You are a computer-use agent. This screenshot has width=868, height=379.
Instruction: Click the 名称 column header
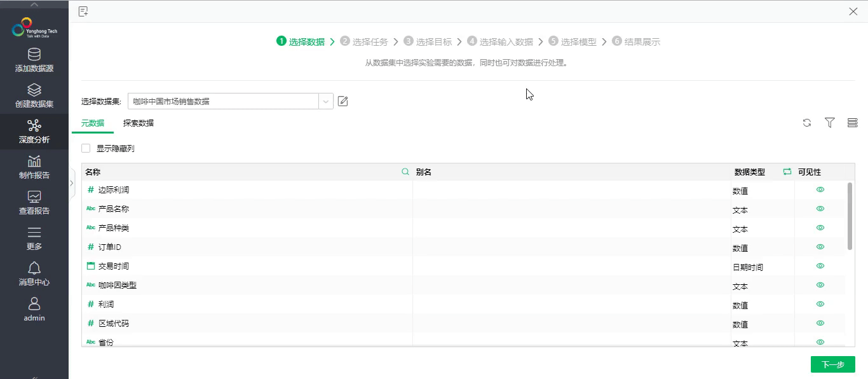93,172
